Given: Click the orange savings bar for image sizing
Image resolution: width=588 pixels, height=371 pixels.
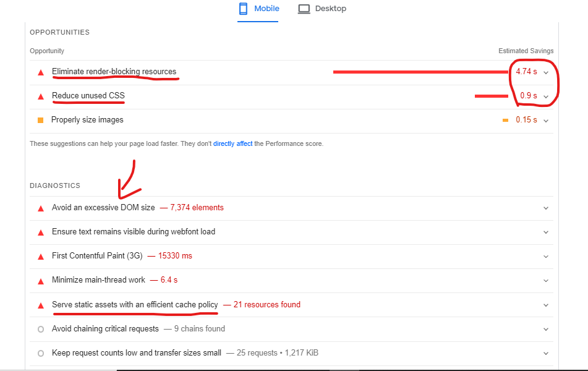Looking at the screenshot, I should pos(506,120).
